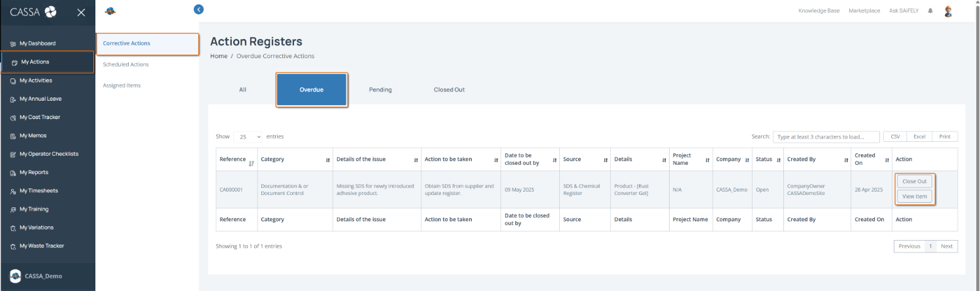
Task: Click the My Cost Tracker icon
Action: [x=13, y=118]
